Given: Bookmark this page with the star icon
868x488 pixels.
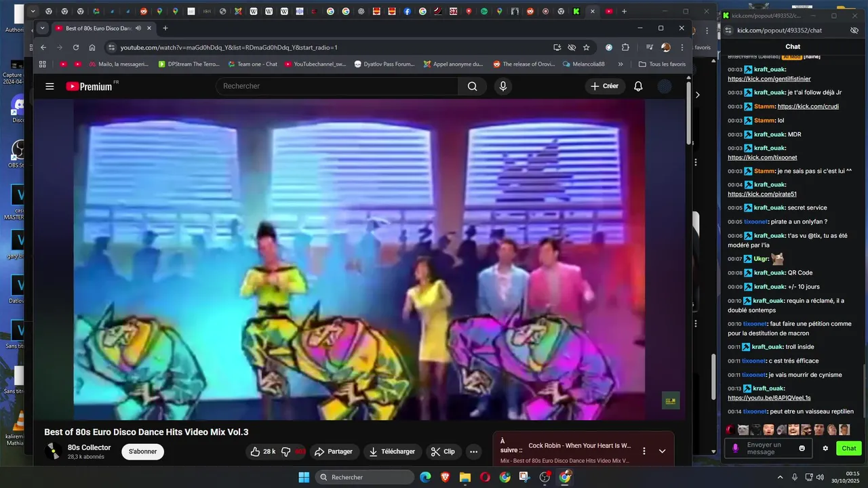Looking at the screenshot, I should (587, 47).
